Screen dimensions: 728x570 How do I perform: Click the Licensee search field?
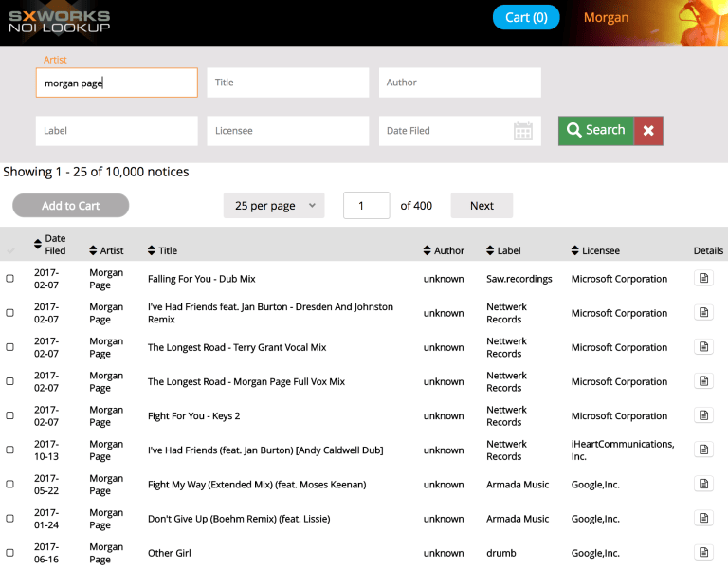click(x=288, y=131)
